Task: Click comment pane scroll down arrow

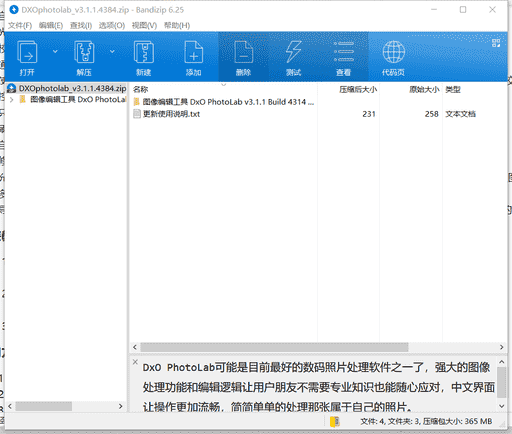Action: coord(502,406)
